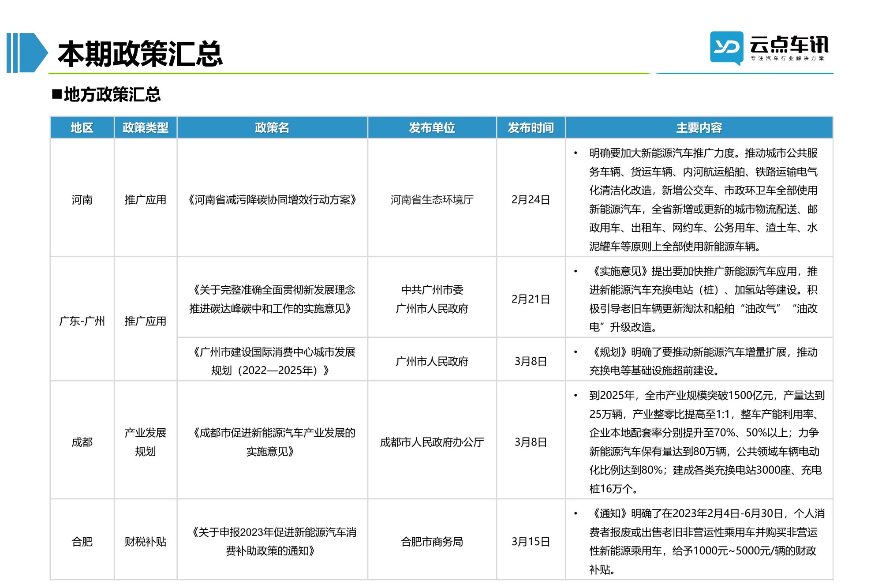Select 《河南省减污降碳协同增效行动方案》 policy name
This screenshot has height=588, width=882.
pos(272,200)
